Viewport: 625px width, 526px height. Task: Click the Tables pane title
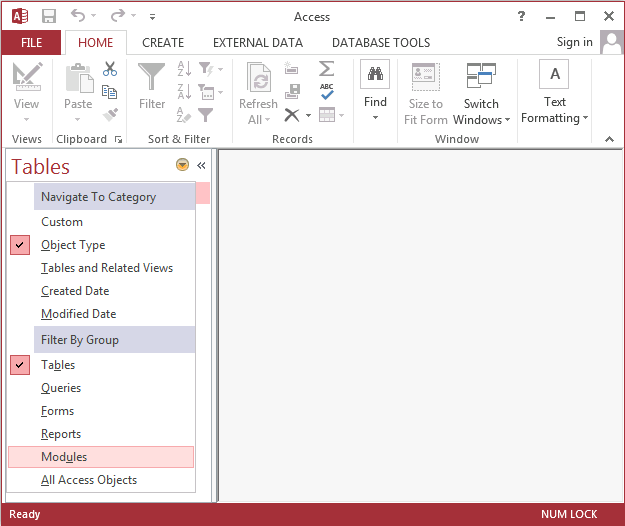40,167
